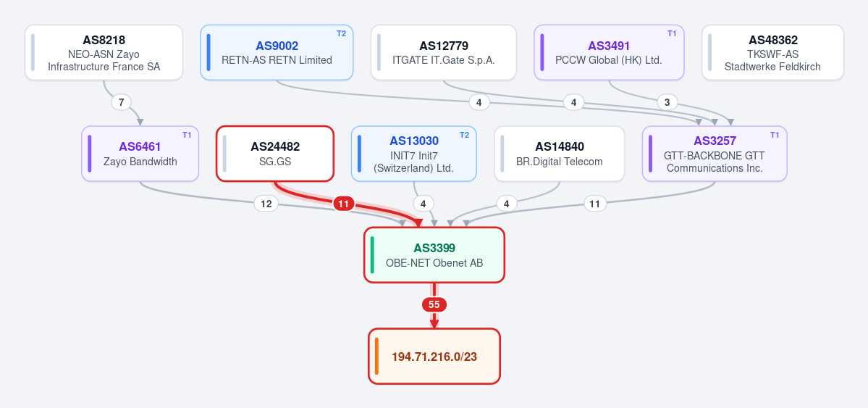Click the red 11 edge label
Screen dimensions: 868x408
(x=343, y=204)
